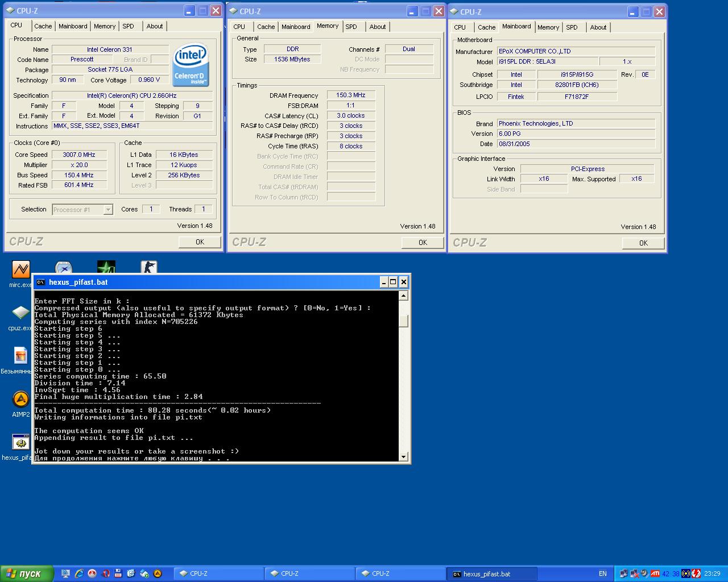Click the CPU-Z title icon in the Memory window
Viewport: 728px width, 582px height.
coord(233,11)
